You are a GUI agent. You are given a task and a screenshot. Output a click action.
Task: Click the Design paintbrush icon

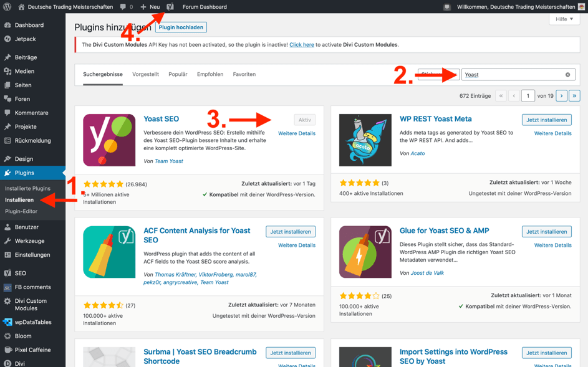pyautogui.click(x=7, y=159)
